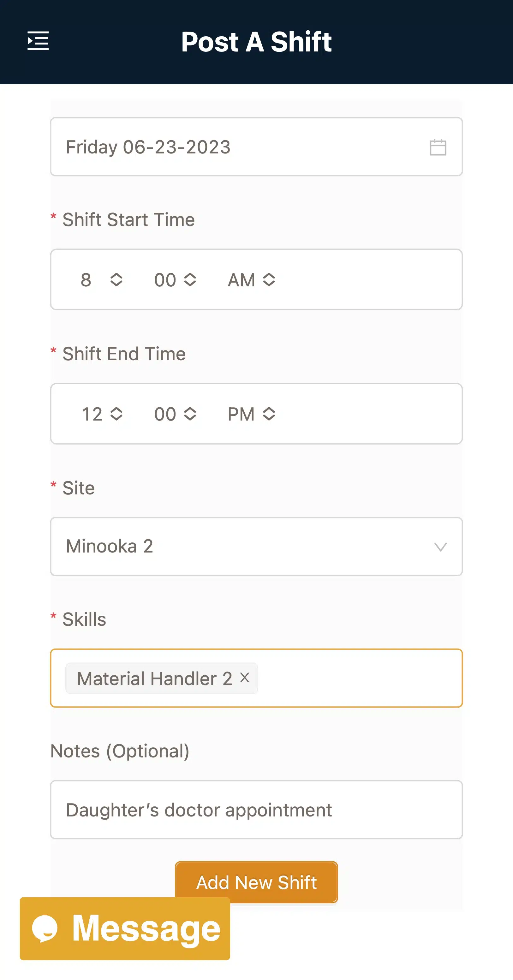The image size is (513, 980).
Task: Click the calendar icon in date field
Action: click(437, 147)
